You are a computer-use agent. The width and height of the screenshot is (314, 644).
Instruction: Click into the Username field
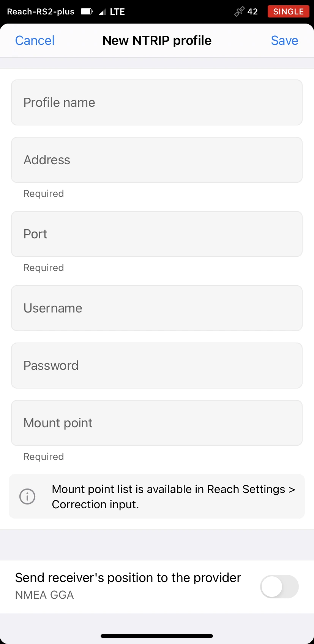[157, 308]
